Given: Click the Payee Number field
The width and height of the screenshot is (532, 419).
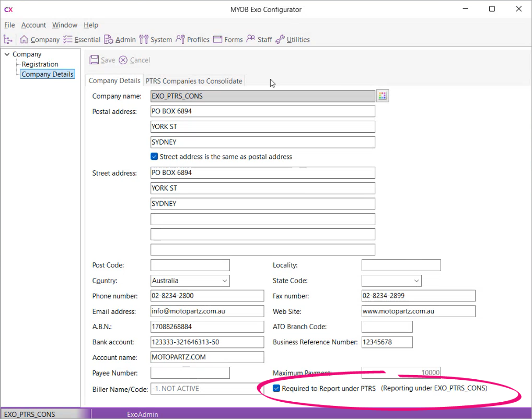Looking at the screenshot, I should click(x=190, y=373).
